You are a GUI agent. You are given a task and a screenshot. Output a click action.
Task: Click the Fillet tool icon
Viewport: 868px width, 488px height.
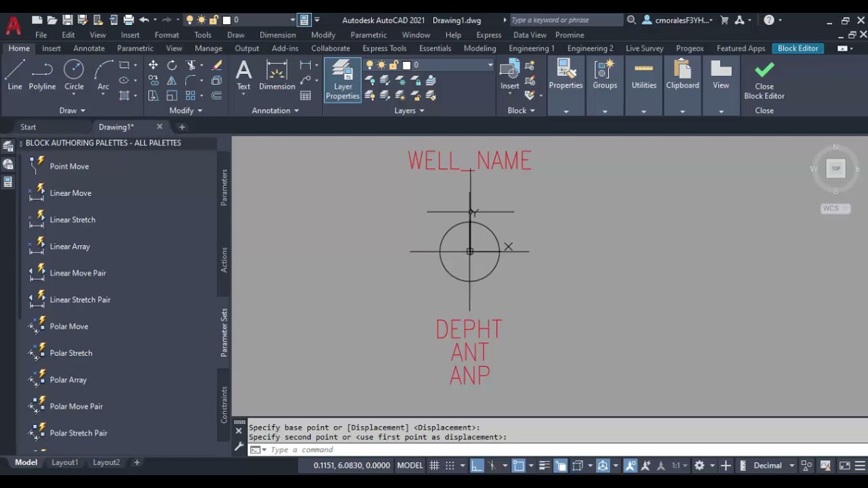[x=191, y=80]
